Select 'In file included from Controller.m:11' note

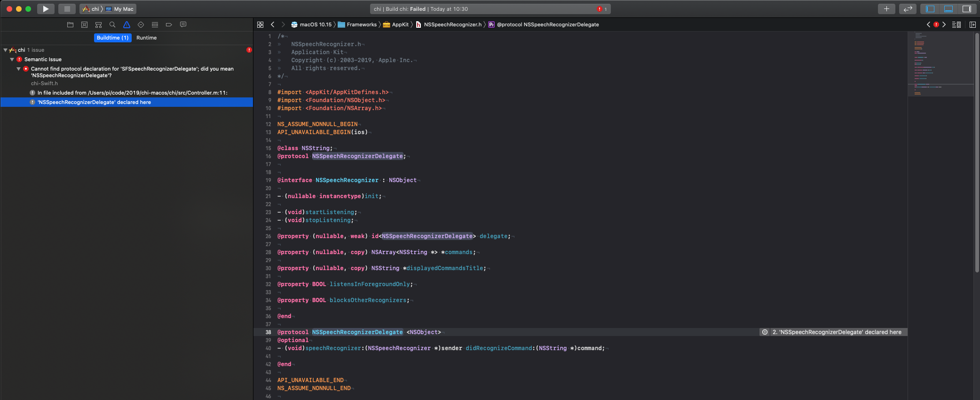point(126,93)
